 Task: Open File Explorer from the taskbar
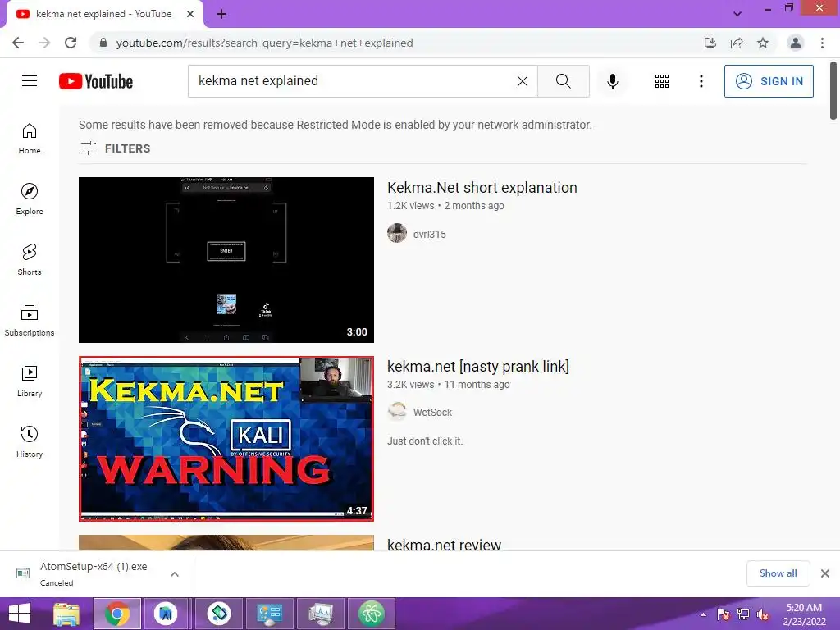pyautogui.click(x=66, y=614)
